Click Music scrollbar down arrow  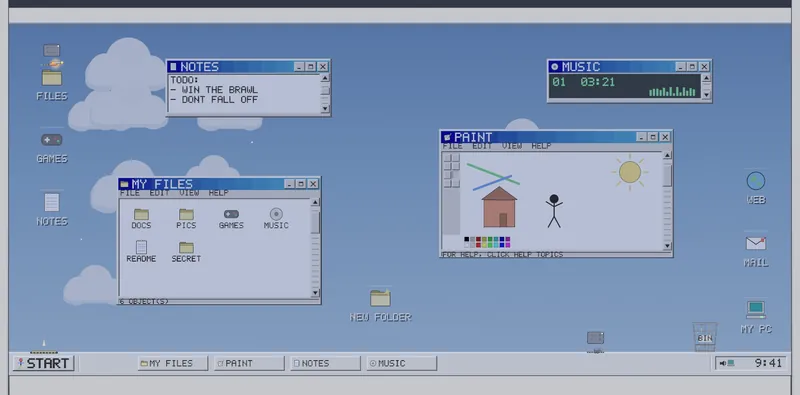(706, 94)
